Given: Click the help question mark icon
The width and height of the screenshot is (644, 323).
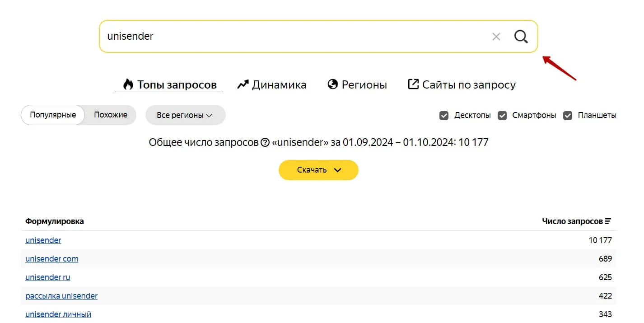Looking at the screenshot, I should pyautogui.click(x=266, y=143).
